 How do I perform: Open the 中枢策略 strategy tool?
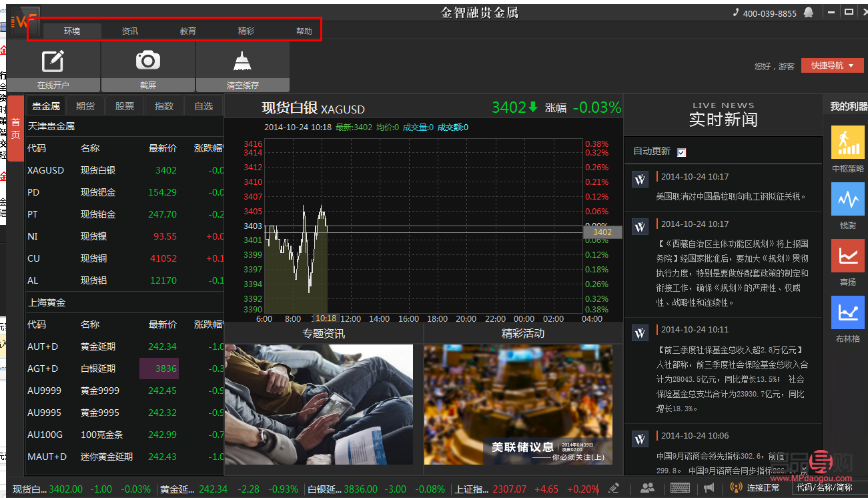coord(847,142)
